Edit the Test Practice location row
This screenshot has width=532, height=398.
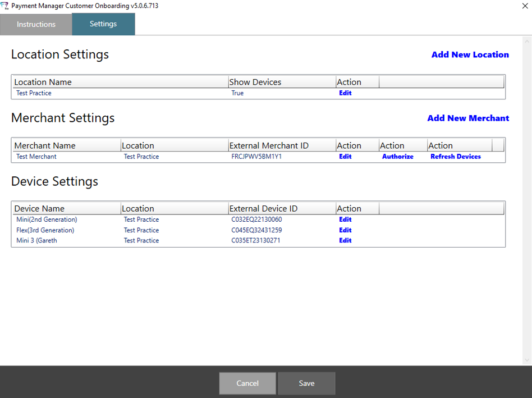tap(345, 93)
